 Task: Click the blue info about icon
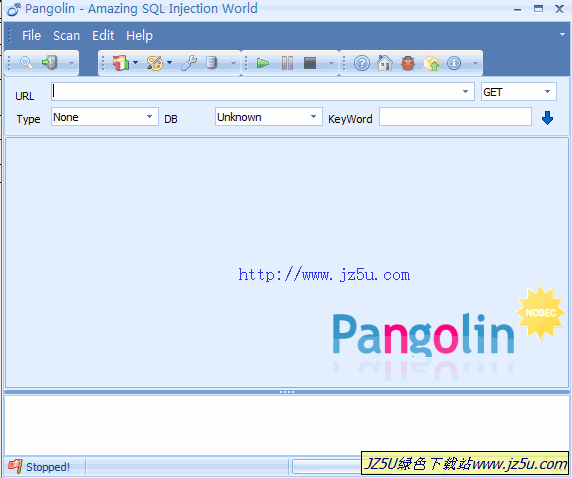coord(454,63)
